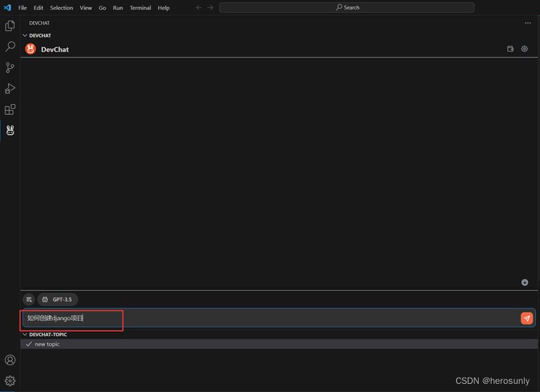Click the DEVCHAT panel header label
The width and height of the screenshot is (540, 392).
[39, 23]
